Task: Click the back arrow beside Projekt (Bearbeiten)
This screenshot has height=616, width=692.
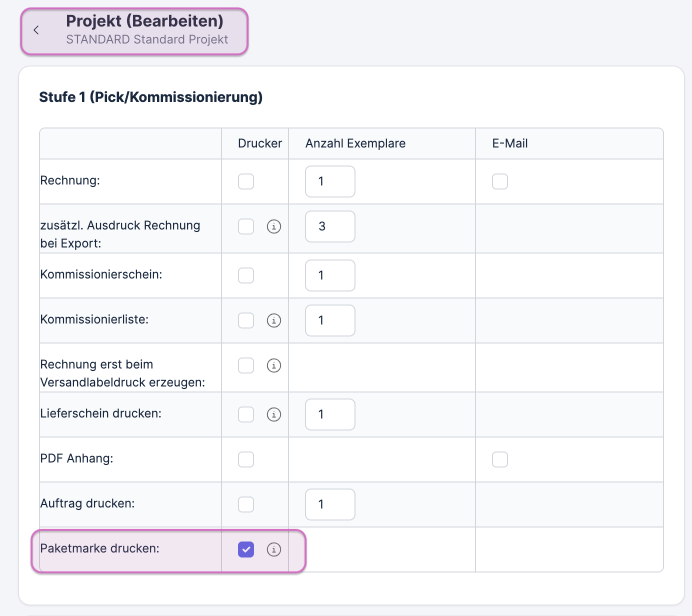Action: pyautogui.click(x=36, y=30)
